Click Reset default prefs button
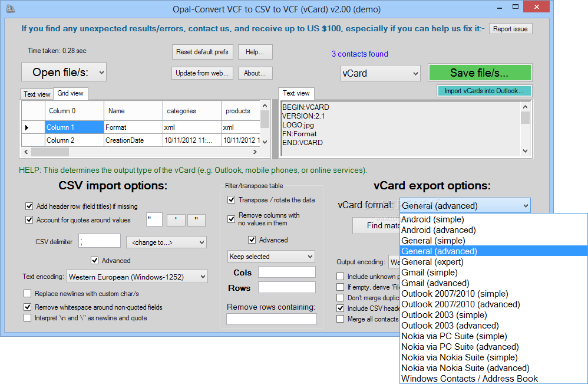The width and height of the screenshot is (588, 384). point(202,52)
